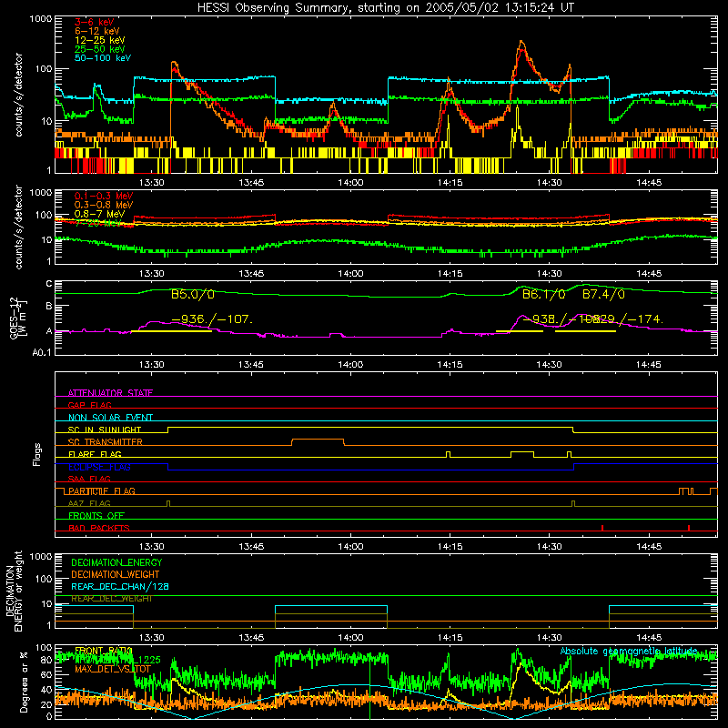Select the '25-50 keV' legend label
The width and height of the screenshot is (728, 728).
[x=100, y=49]
